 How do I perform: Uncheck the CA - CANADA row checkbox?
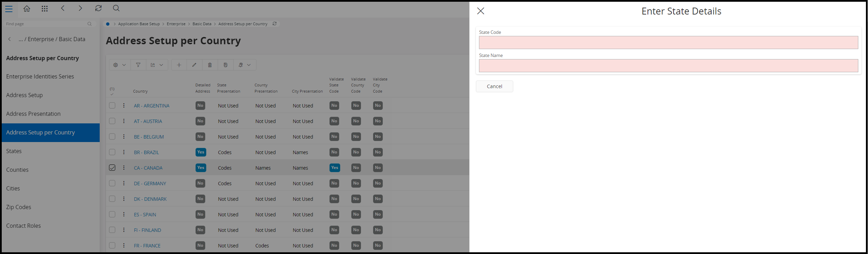point(112,168)
